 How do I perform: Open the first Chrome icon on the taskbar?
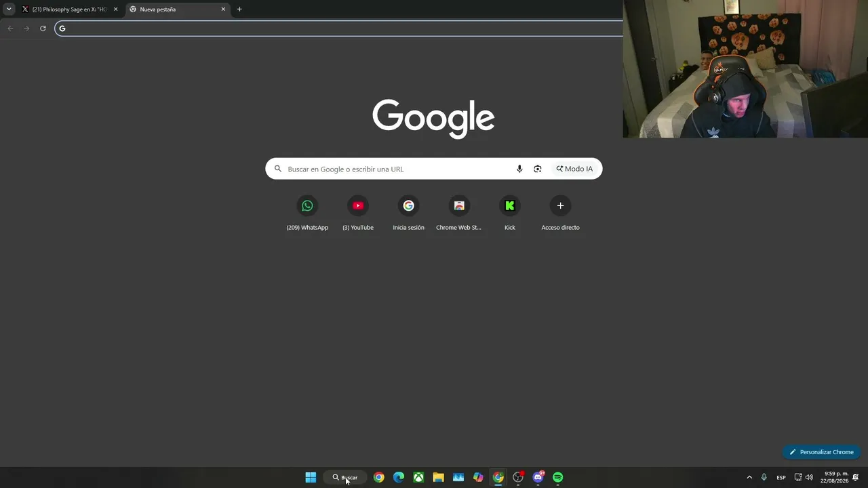click(x=379, y=477)
